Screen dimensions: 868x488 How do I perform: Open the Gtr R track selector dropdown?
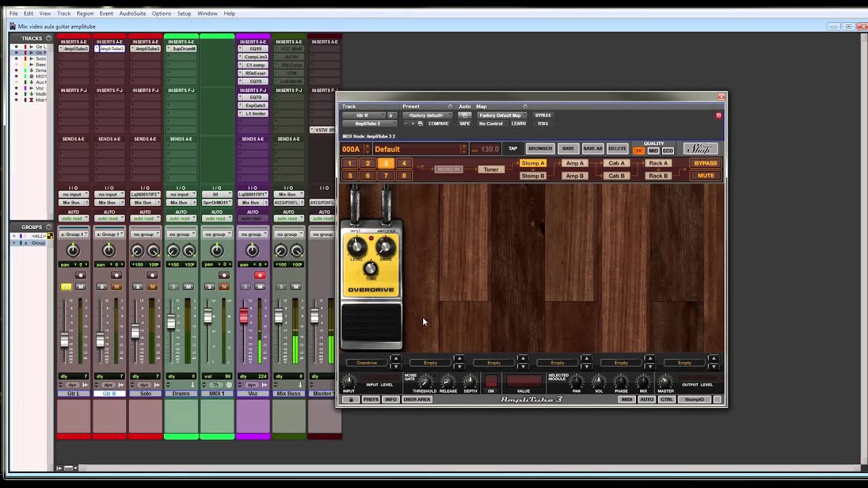[366, 115]
